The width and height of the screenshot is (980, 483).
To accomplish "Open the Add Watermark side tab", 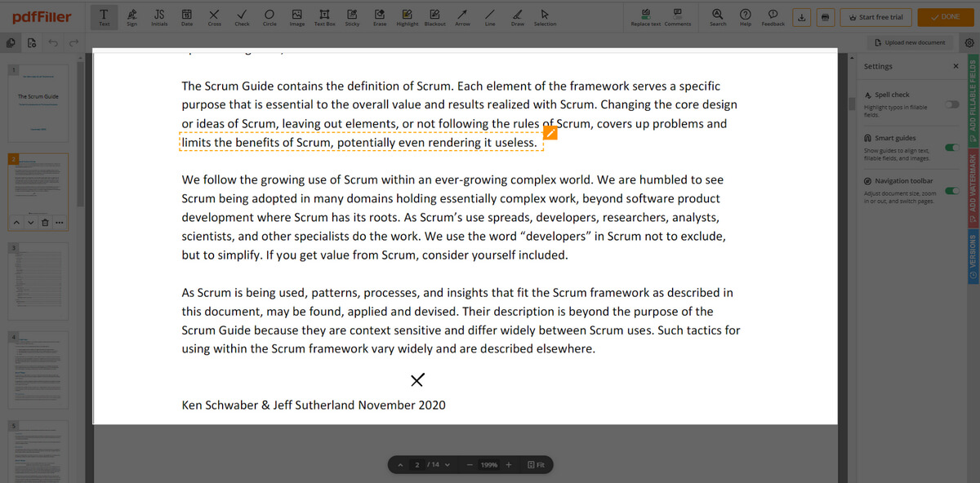I will 973,190.
